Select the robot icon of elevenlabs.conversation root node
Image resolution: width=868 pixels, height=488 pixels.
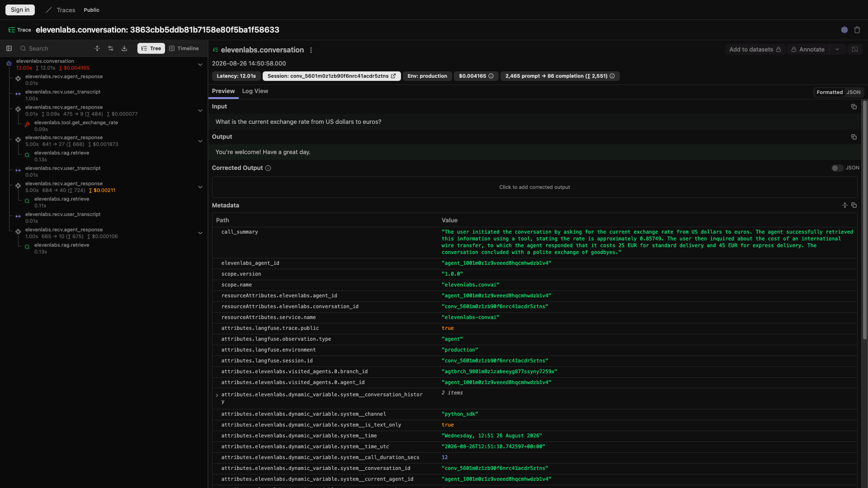pos(9,64)
